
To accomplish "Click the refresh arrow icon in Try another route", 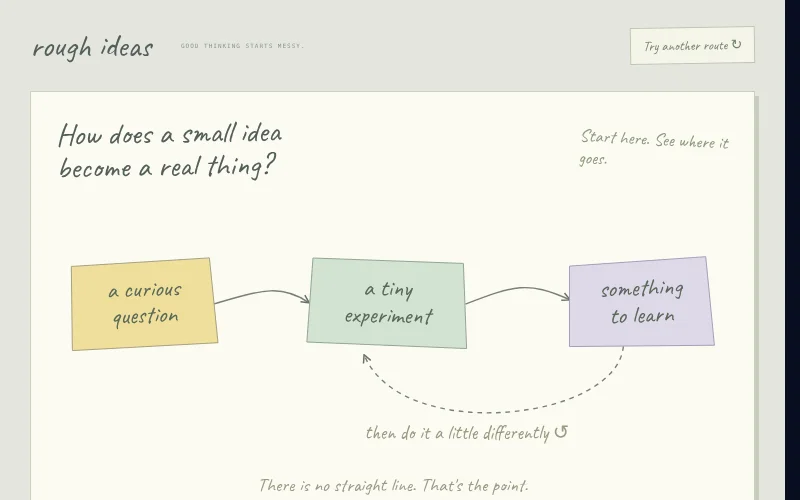I will [x=736, y=44].
